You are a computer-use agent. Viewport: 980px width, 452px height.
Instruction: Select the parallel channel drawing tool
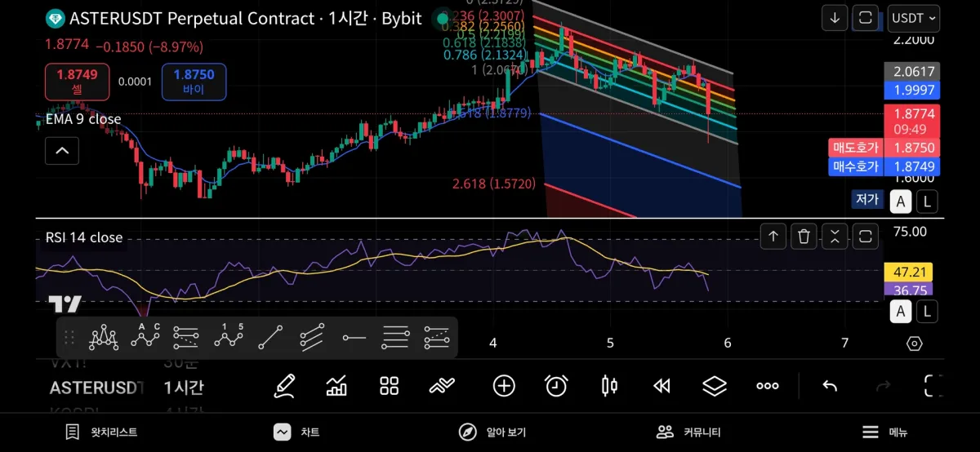coord(312,337)
